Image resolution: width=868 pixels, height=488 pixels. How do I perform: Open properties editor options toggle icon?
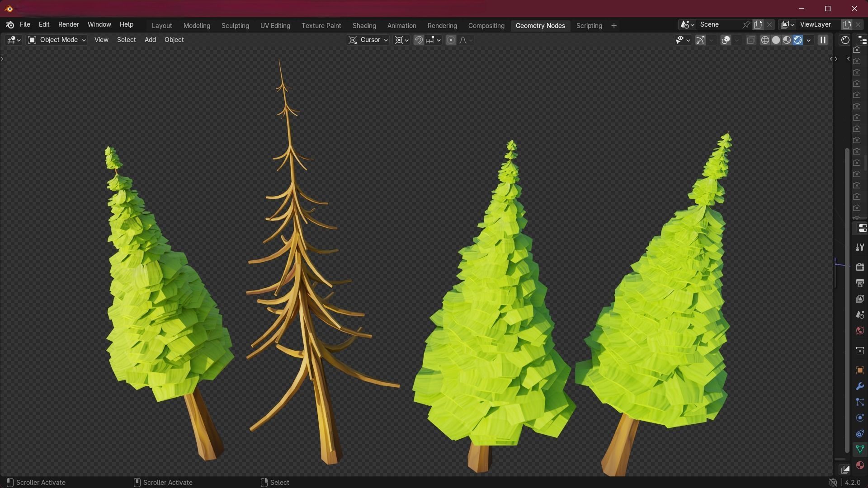tap(862, 228)
